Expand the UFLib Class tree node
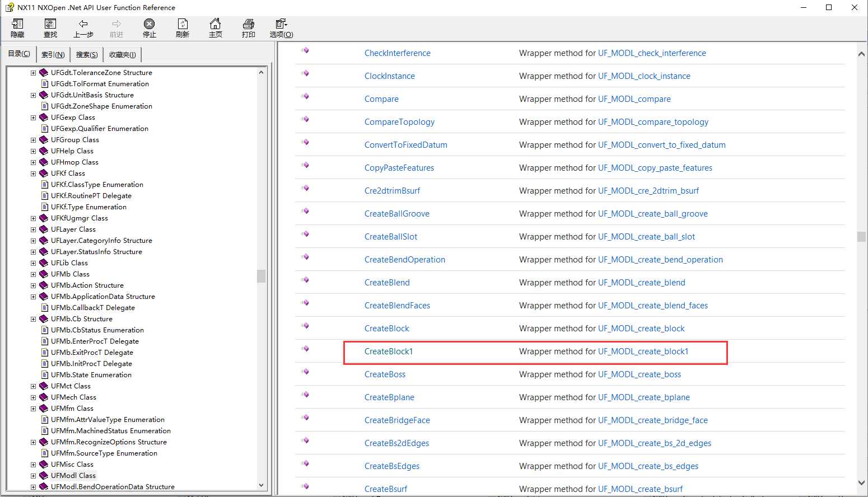 33,263
